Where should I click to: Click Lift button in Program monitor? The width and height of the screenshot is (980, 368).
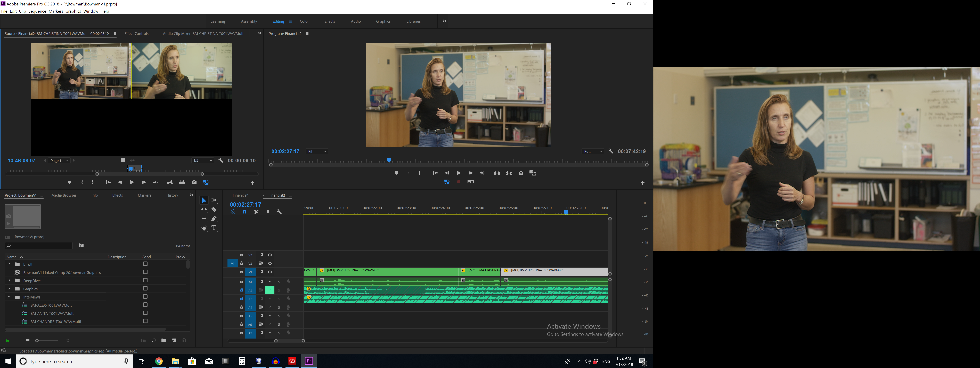pyautogui.click(x=497, y=173)
